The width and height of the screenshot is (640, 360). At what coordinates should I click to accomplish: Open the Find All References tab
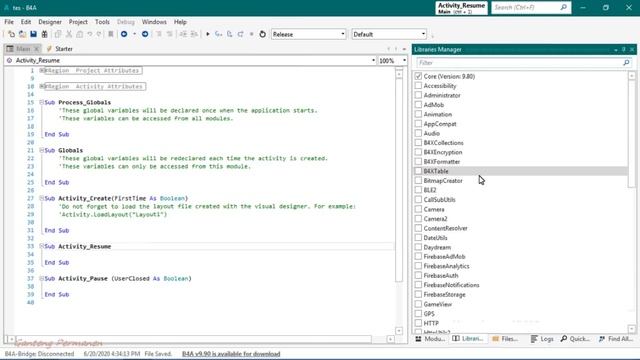[x=616, y=339]
